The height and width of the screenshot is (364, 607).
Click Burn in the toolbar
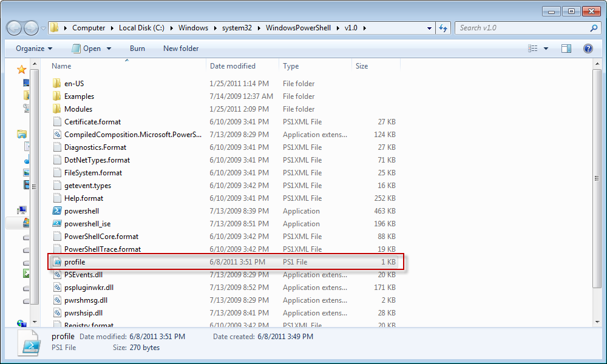pos(137,49)
